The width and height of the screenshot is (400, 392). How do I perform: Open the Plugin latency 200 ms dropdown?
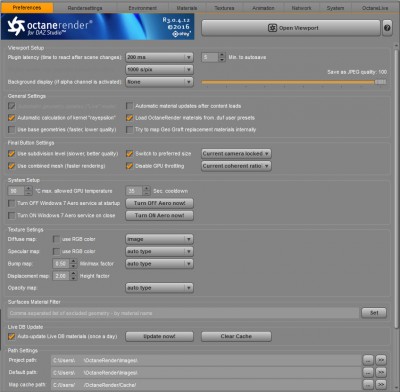159,57
